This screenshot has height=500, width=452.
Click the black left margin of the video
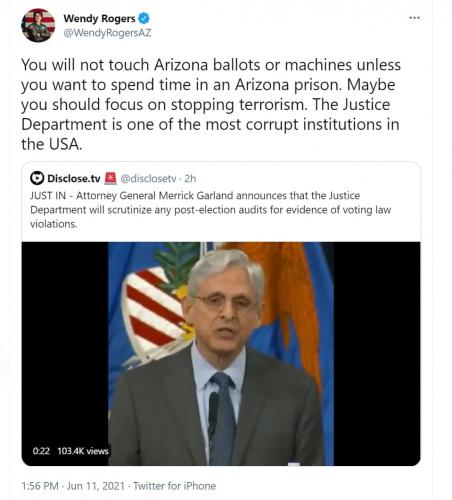65,343
